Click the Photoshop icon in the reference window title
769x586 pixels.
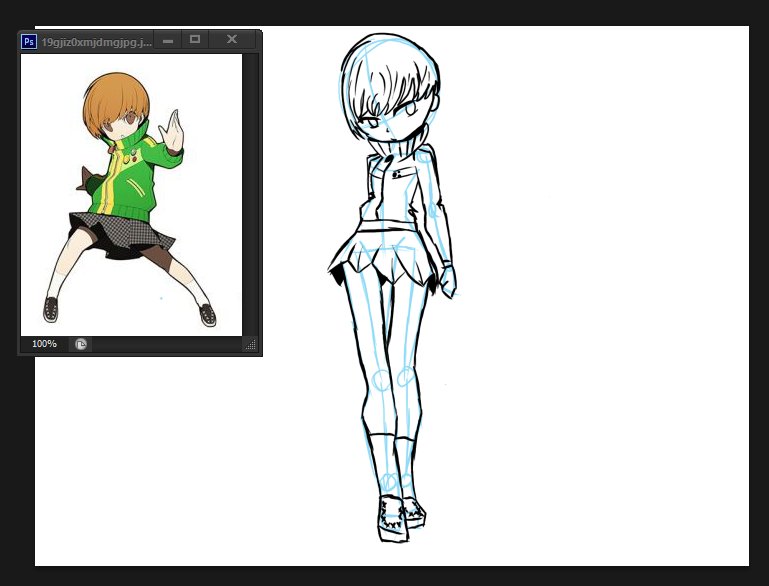(x=29, y=42)
